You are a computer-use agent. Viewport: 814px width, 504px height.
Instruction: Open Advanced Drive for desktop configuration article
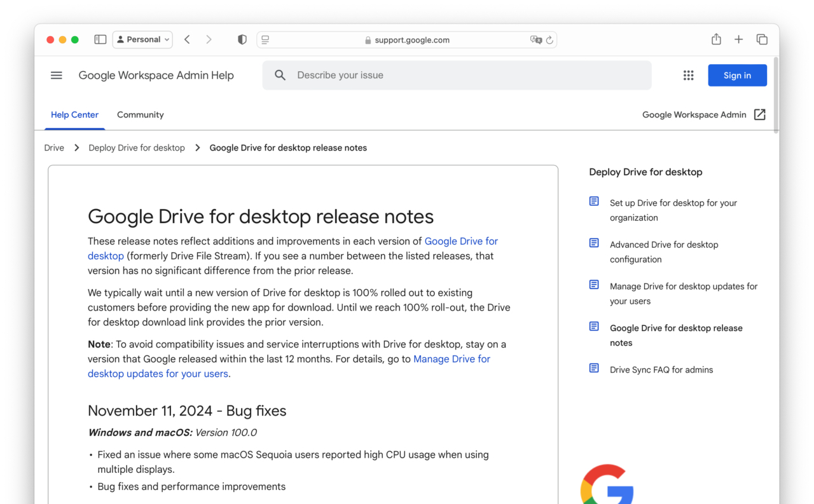(663, 252)
